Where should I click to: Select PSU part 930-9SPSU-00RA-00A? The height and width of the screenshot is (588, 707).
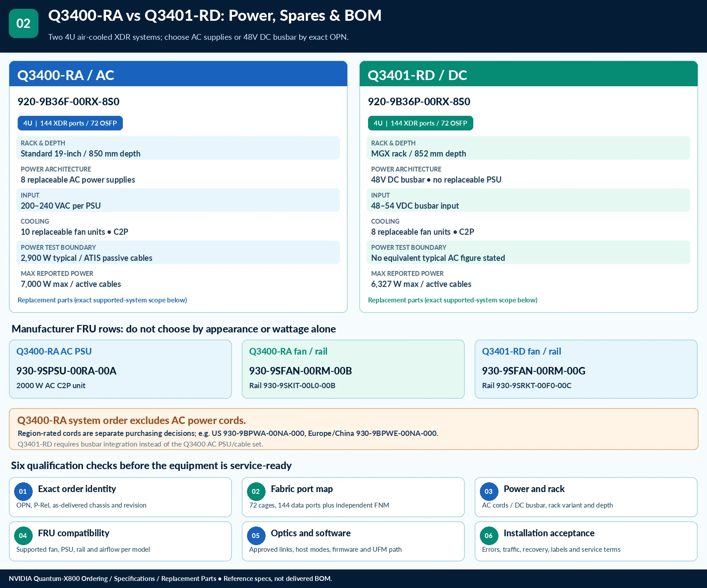[66, 371]
